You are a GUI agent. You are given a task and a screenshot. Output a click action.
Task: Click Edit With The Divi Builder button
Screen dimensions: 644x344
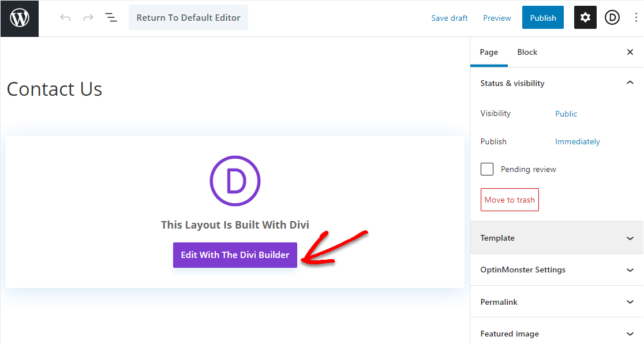pos(235,255)
